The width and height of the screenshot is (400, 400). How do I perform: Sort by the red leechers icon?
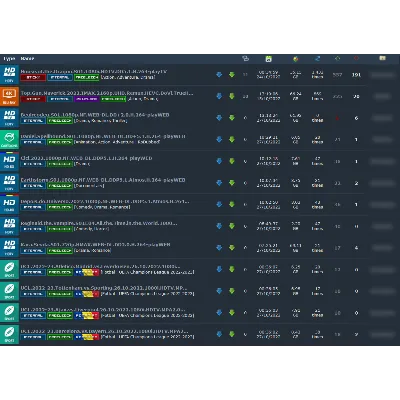pyautogui.click(x=356, y=59)
